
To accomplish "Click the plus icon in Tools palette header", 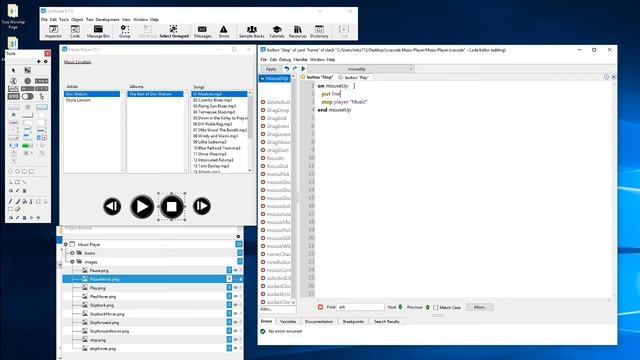I will (39, 62).
